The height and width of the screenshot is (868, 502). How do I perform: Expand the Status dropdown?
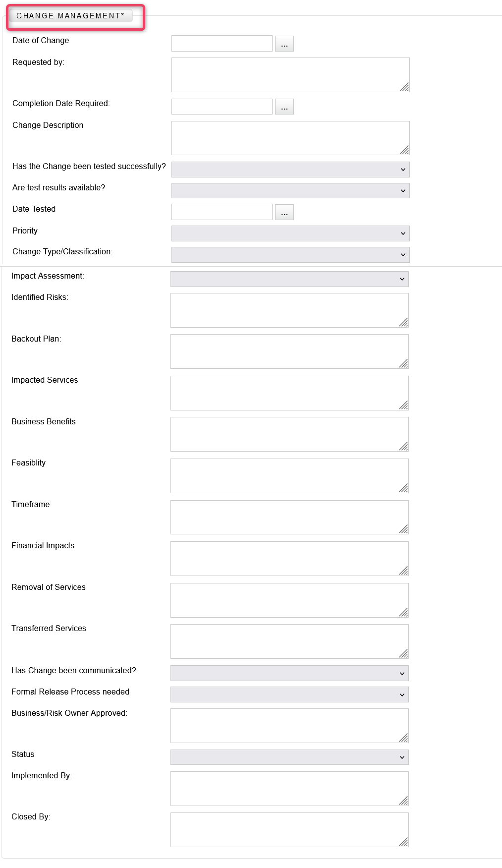(289, 757)
